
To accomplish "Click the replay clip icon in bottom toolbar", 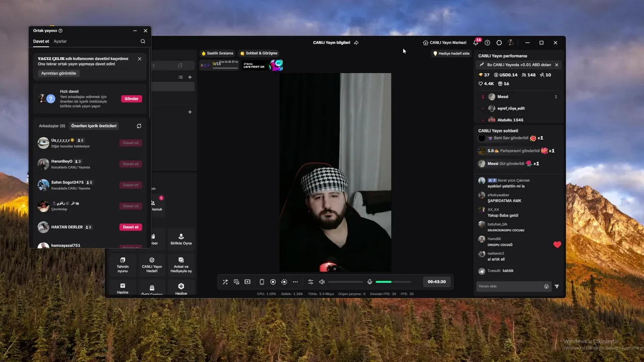I will tap(284, 282).
